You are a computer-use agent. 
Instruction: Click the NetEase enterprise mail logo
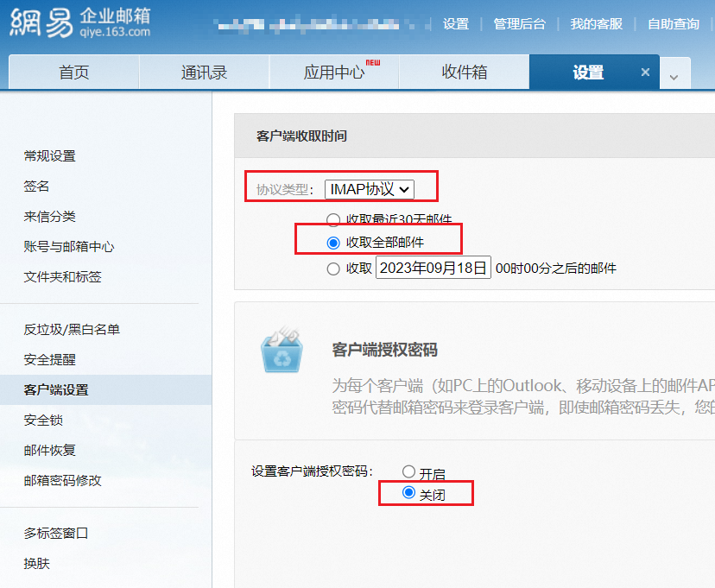(x=79, y=23)
